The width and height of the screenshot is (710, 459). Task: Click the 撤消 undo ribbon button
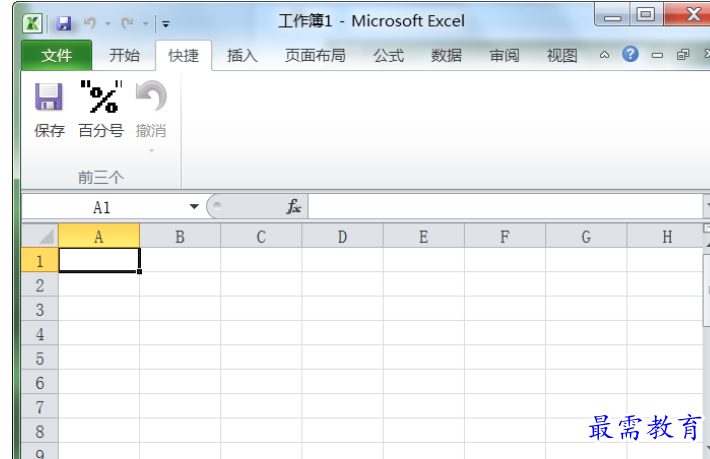pos(151,109)
